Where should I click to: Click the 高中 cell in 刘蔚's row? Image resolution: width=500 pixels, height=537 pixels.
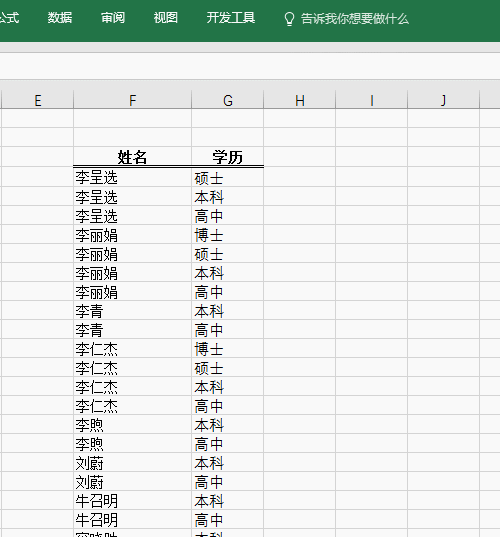click(x=228, y=482)
